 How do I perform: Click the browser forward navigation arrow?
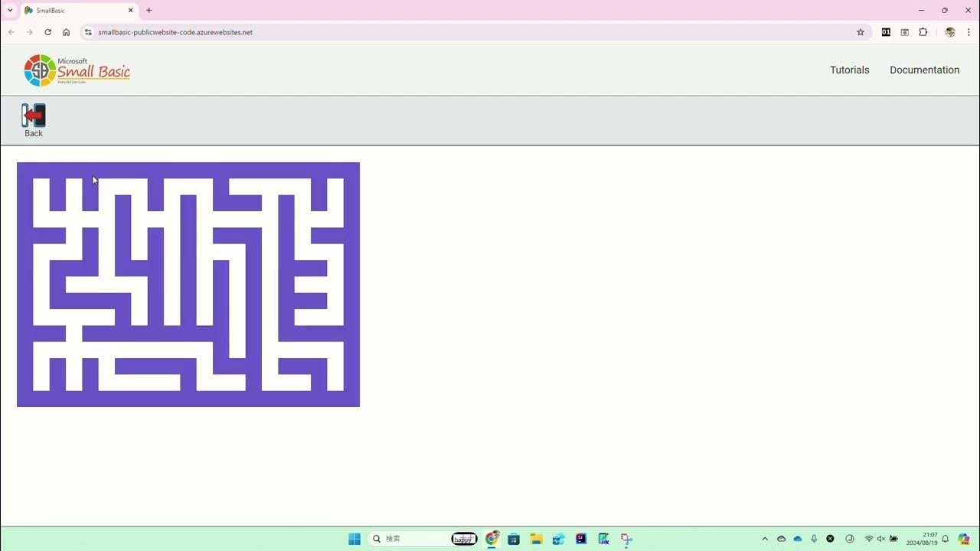tap(29, 32)
